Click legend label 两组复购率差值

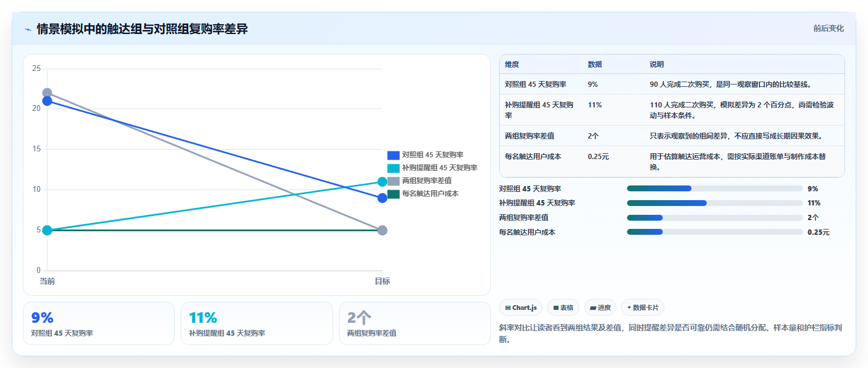point(427,181)
